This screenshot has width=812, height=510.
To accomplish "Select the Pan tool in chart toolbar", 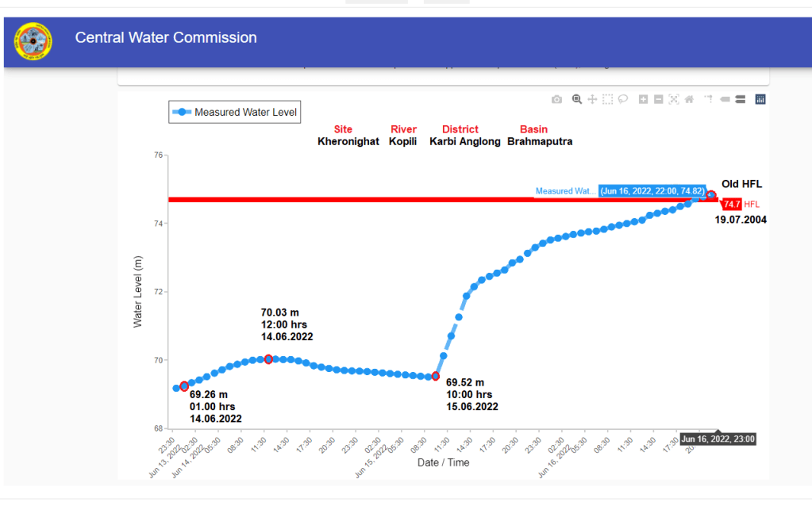I will tap(592, 99).
